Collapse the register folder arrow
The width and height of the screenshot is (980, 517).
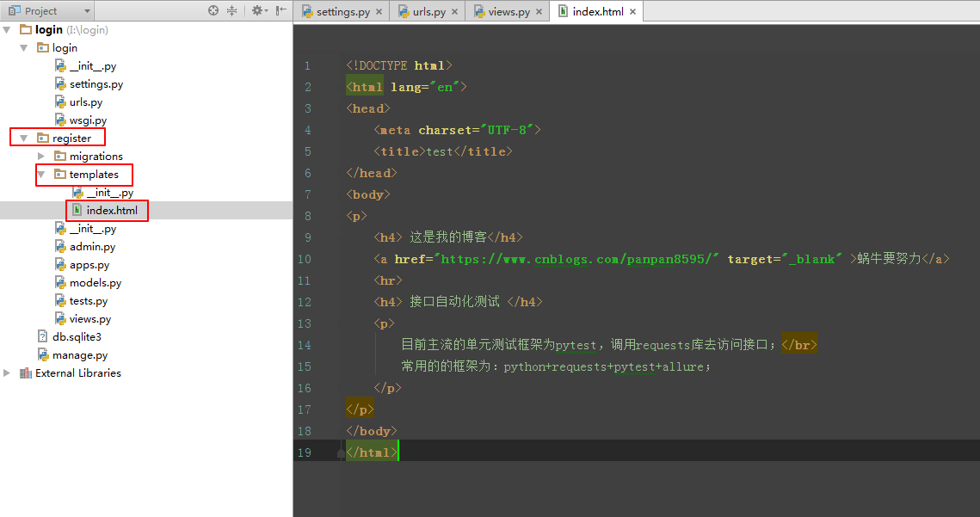click(x=24, y=138)
